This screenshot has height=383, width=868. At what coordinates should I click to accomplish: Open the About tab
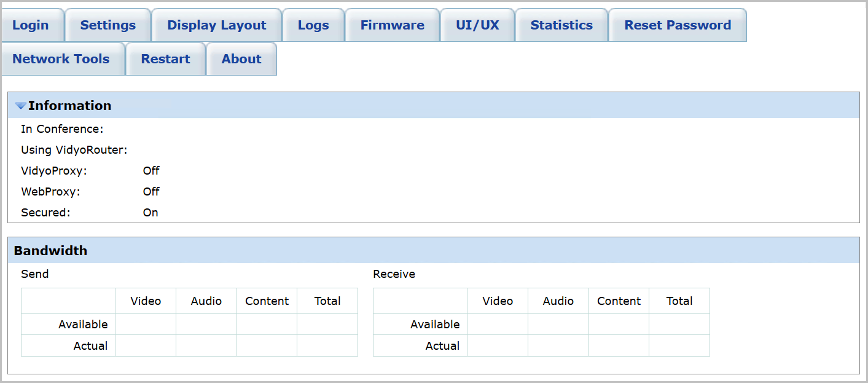[241, 59]
